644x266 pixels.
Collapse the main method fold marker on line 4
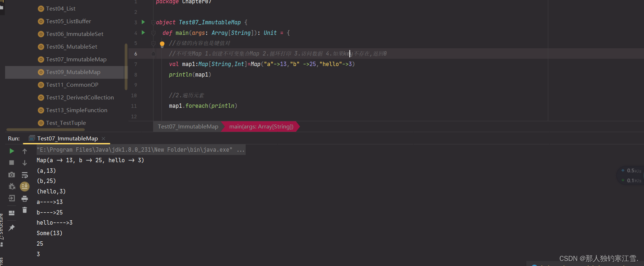tap(153, 33)
